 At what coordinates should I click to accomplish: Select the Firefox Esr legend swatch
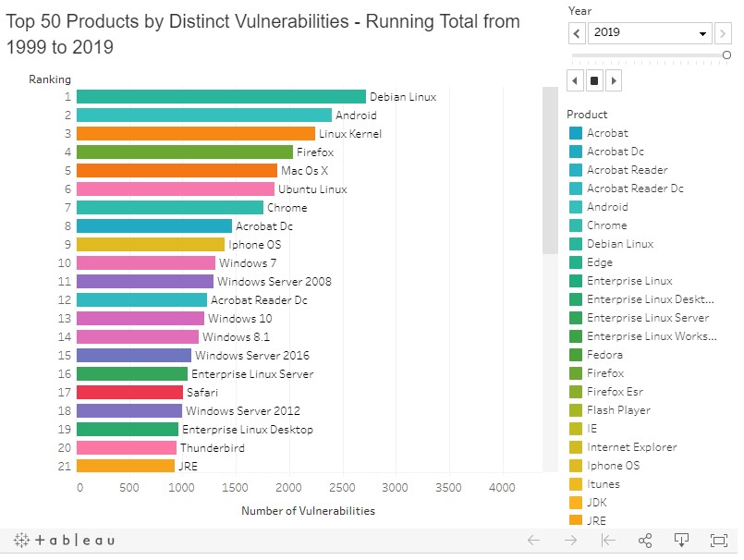click(576, 392)
